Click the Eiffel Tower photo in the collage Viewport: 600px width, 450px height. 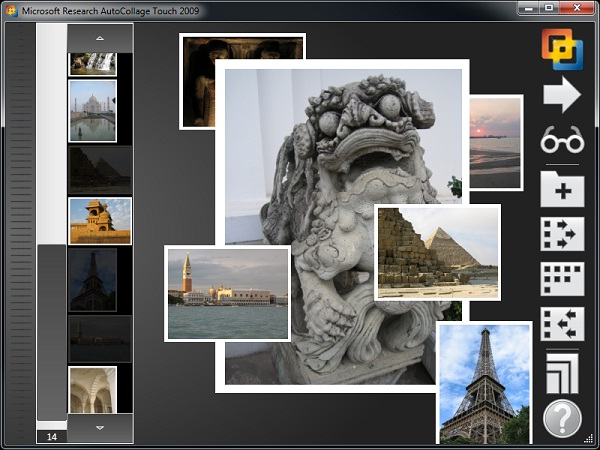(484, 383)
